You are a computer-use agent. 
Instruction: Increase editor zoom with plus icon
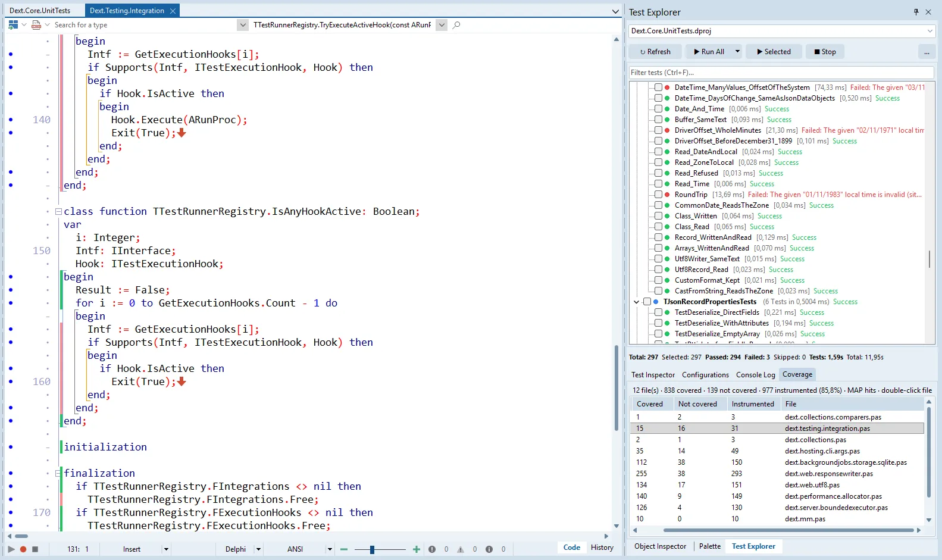point(417,549)
